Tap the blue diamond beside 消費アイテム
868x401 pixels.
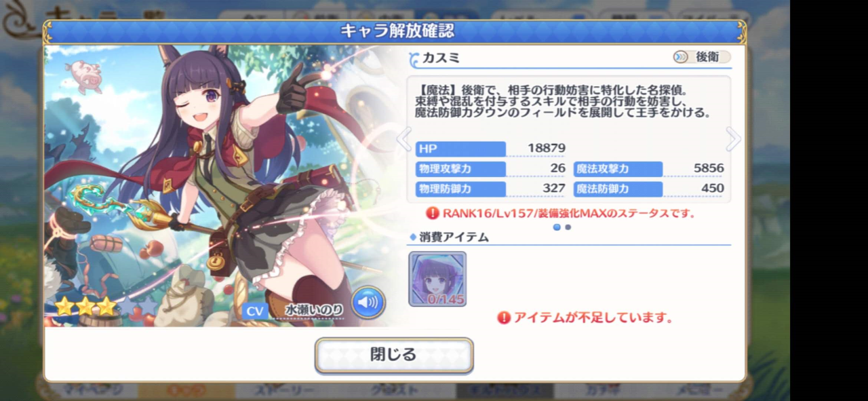[x=412, y=237]
